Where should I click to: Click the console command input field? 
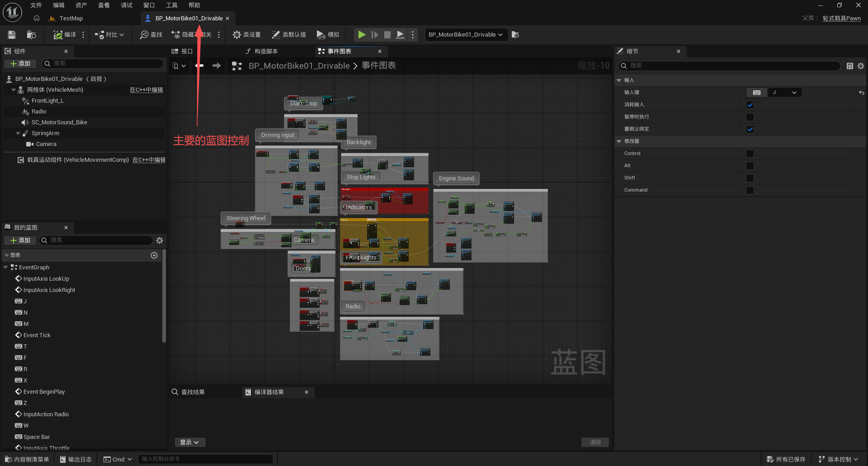tap(205, 459)
